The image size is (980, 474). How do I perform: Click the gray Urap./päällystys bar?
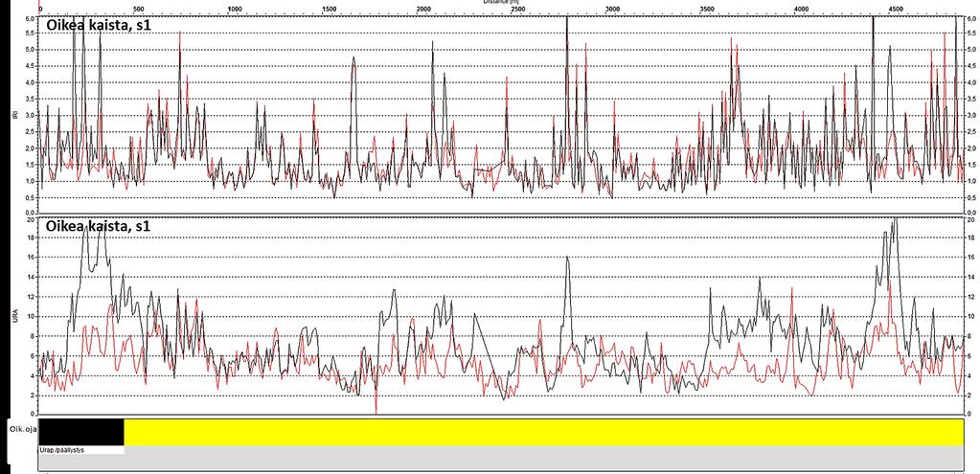click(501, 458)
